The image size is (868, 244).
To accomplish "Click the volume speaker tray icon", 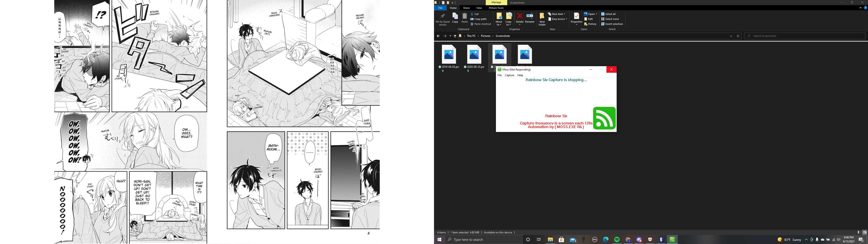I will [839, 240].
